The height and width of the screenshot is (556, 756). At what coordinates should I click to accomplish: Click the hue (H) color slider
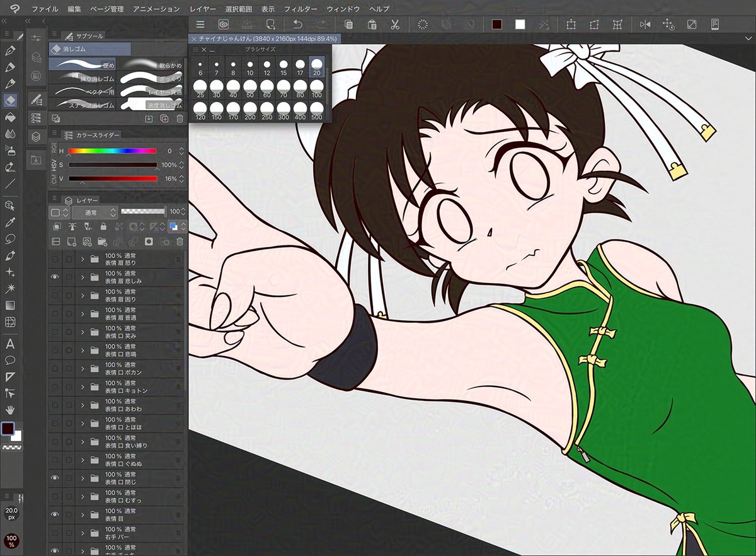[x=112, y=151]
